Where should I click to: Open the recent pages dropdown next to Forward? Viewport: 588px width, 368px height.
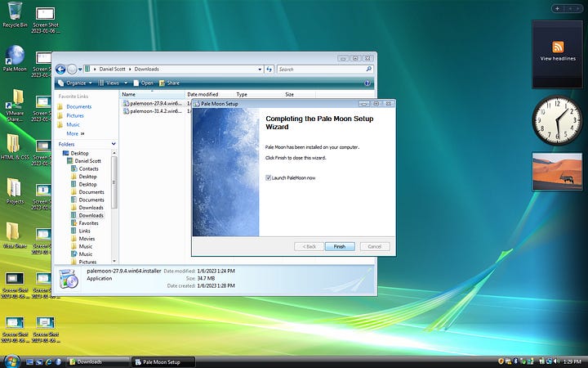(80, 70)
